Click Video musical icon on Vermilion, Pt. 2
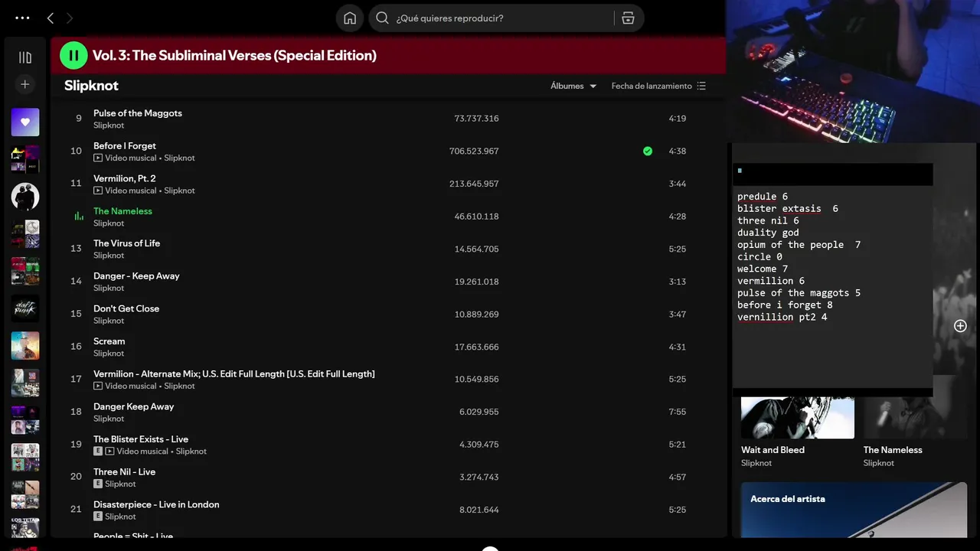 (x=98, y=191)
